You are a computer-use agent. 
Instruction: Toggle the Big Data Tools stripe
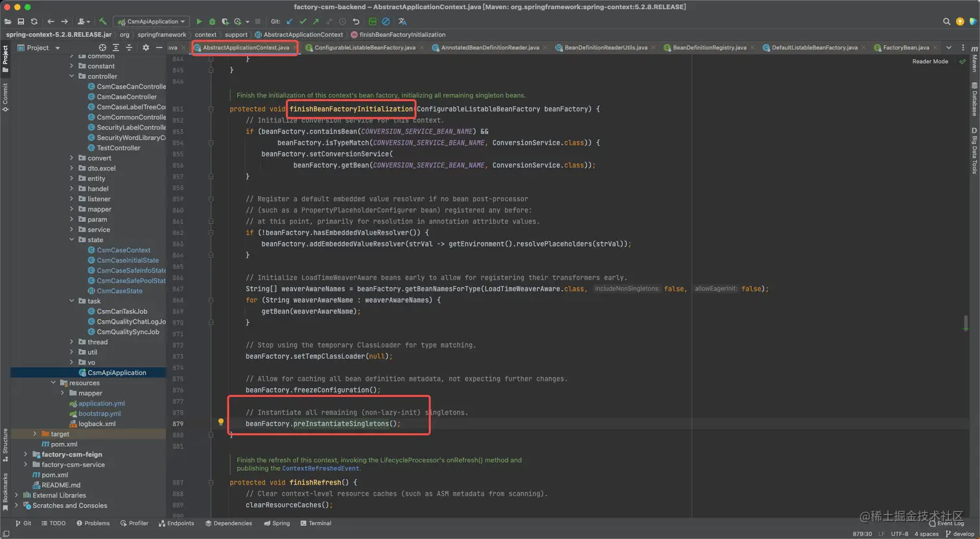point(974,151)
